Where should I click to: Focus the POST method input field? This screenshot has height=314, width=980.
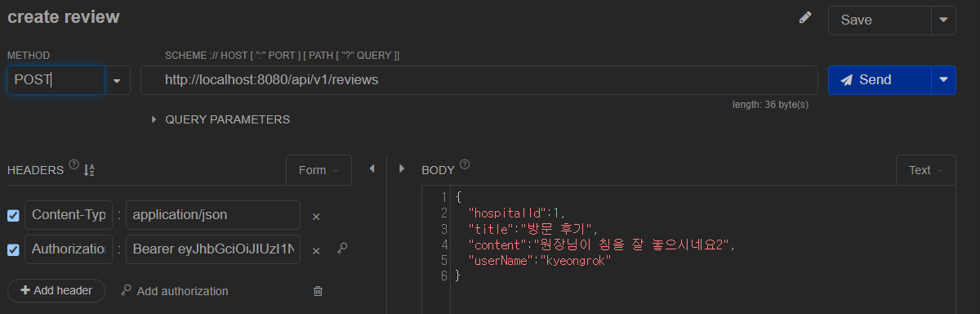(56, 80)
